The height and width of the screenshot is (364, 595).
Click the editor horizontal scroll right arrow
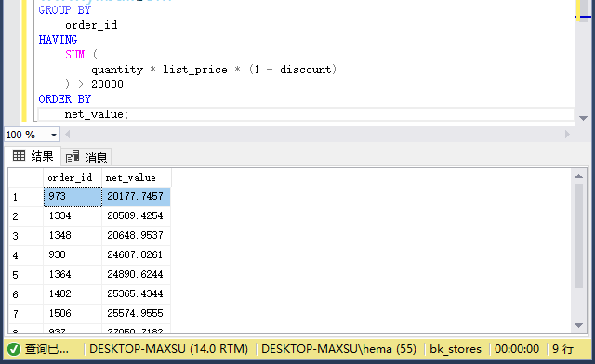click(567, 135)
